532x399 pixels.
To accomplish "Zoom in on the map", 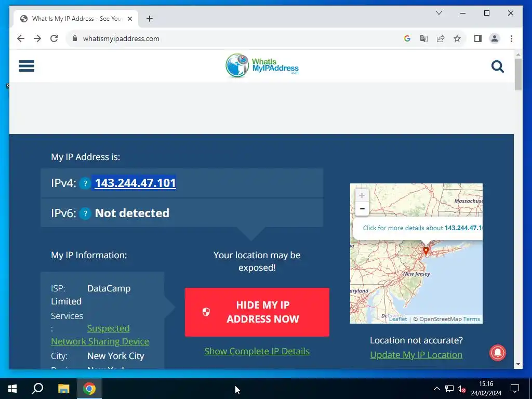I will (362, 195).
